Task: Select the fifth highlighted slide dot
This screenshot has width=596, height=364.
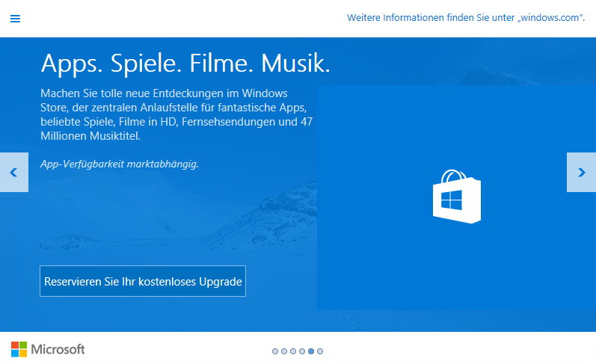Action: click(311, 351)
